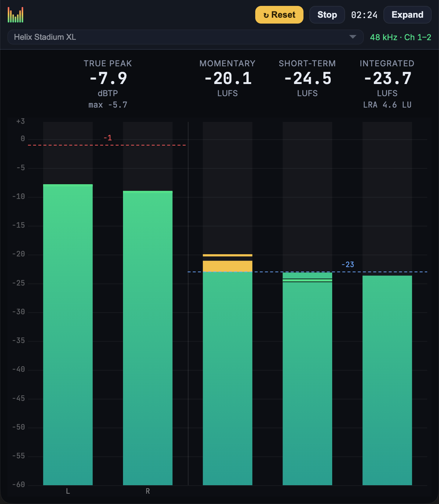Click the 48 kHz · Ch 1–2 status
Viewport: 439px width, 504px height.
pyautogui.click(x=401, y=37)
